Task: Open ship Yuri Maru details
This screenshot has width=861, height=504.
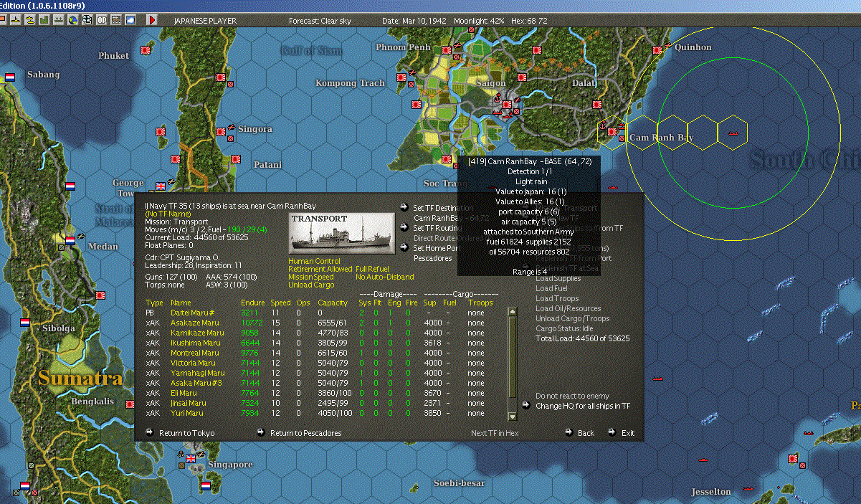Action: (186, 413)
